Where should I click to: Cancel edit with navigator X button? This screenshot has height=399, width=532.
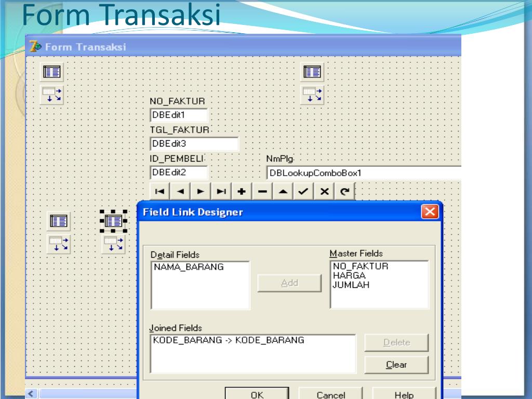tap(324, 192)
